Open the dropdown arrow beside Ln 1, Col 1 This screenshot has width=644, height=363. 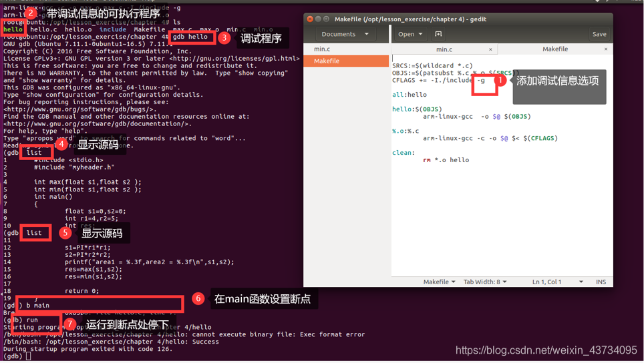[581, 282]
